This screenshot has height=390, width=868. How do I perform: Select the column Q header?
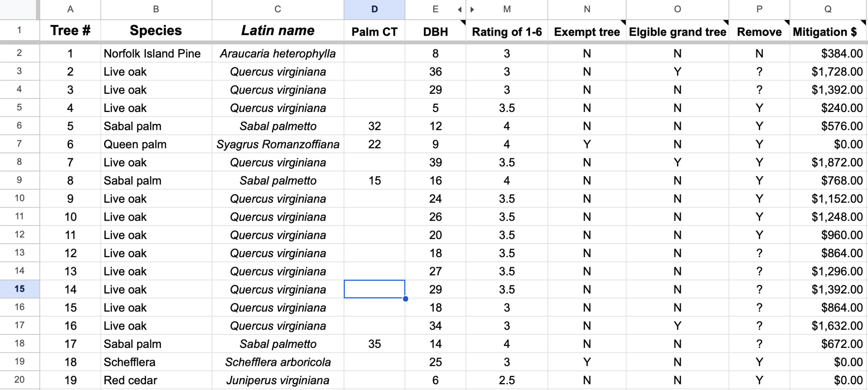(828, 9)
